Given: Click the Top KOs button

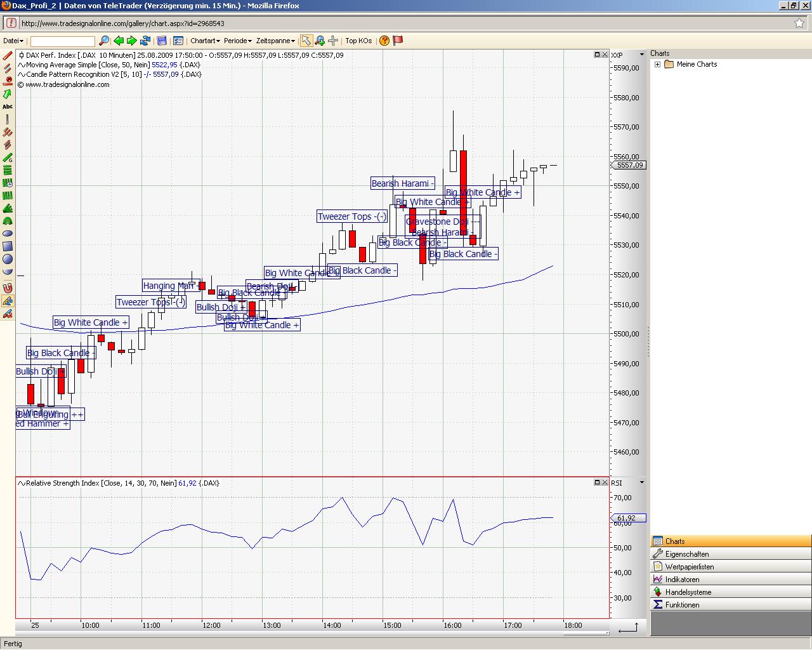Looking at the screenshot, I should 358,41.
